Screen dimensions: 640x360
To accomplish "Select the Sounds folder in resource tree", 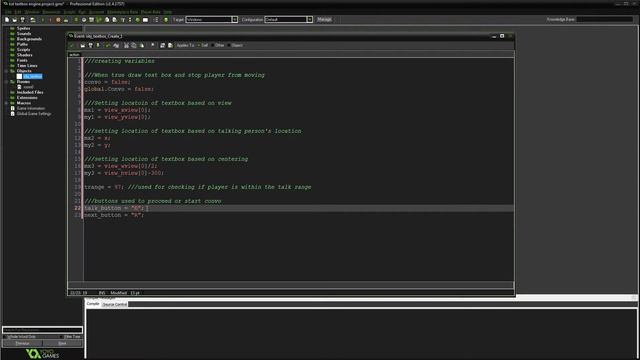I will tap(24, 34).
